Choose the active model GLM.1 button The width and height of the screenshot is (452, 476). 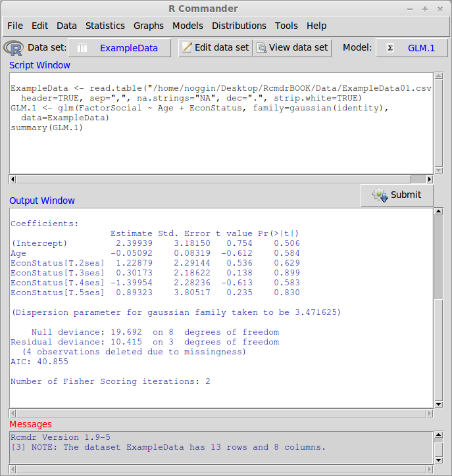[421, 48]
